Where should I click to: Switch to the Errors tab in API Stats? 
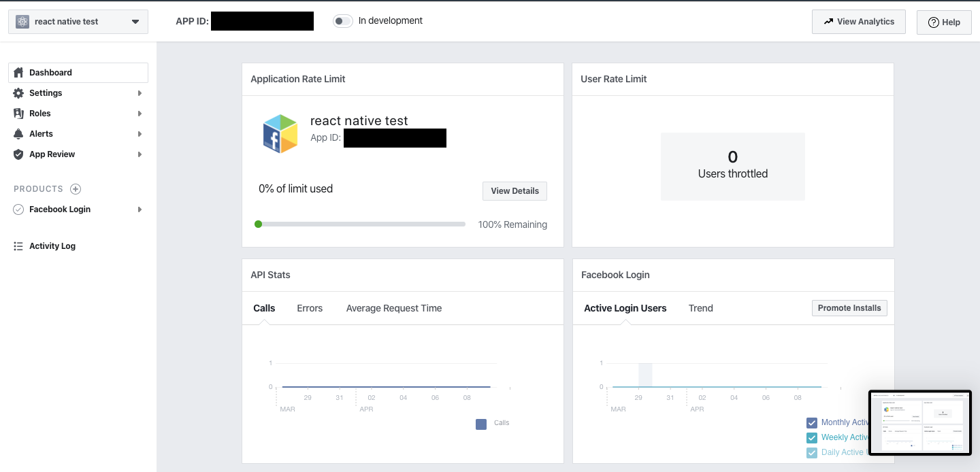pos(310,307)
